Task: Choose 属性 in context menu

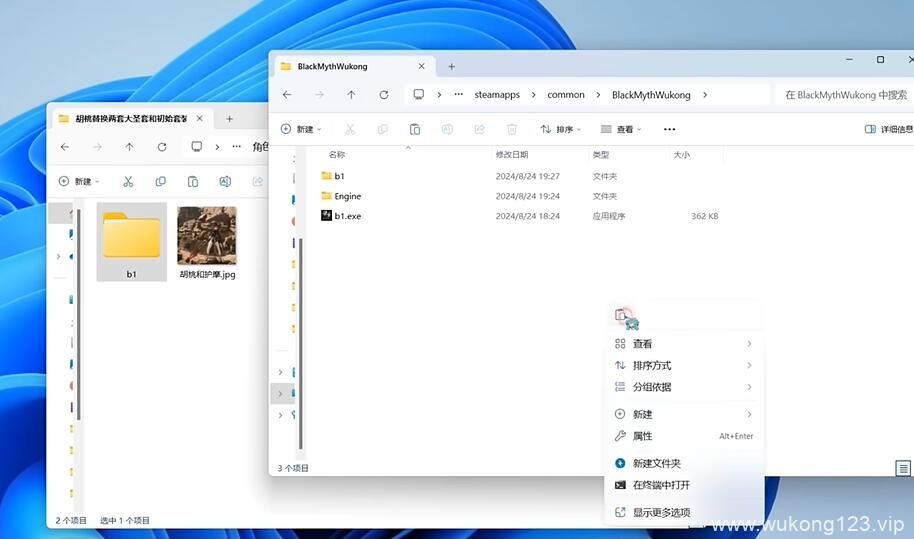Action: [684, 436]
